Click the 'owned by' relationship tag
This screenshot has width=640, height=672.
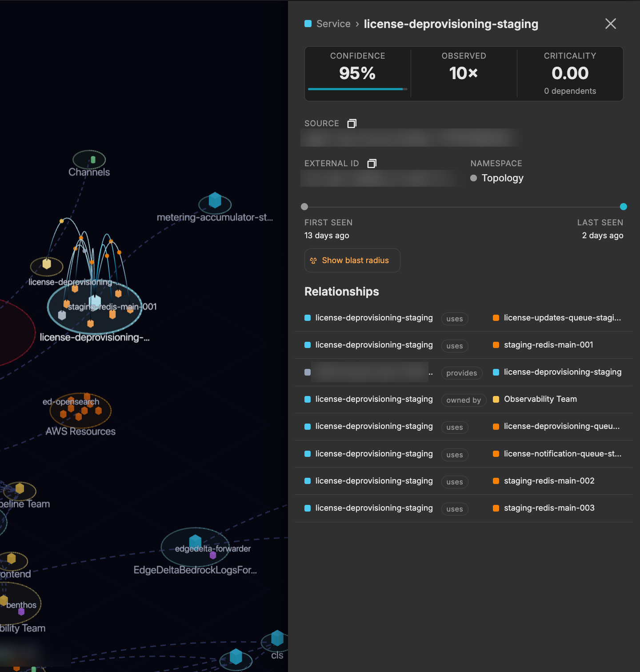(x=464, y=400)
